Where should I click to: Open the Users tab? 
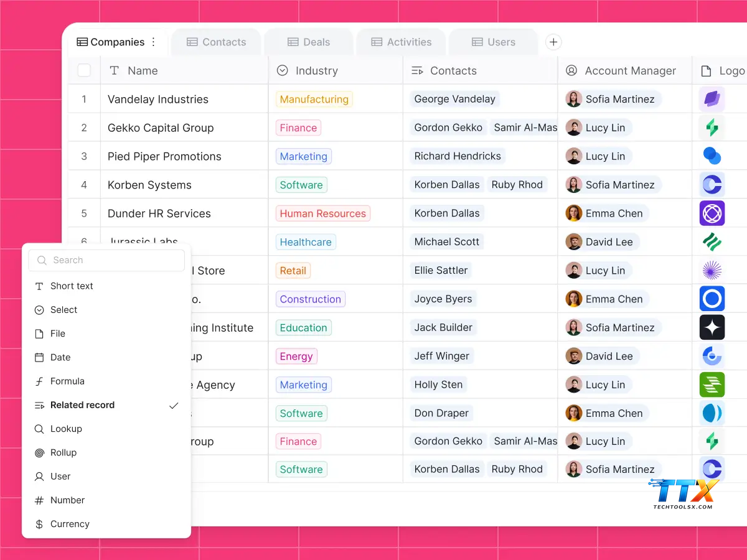[x=494, y=42]
